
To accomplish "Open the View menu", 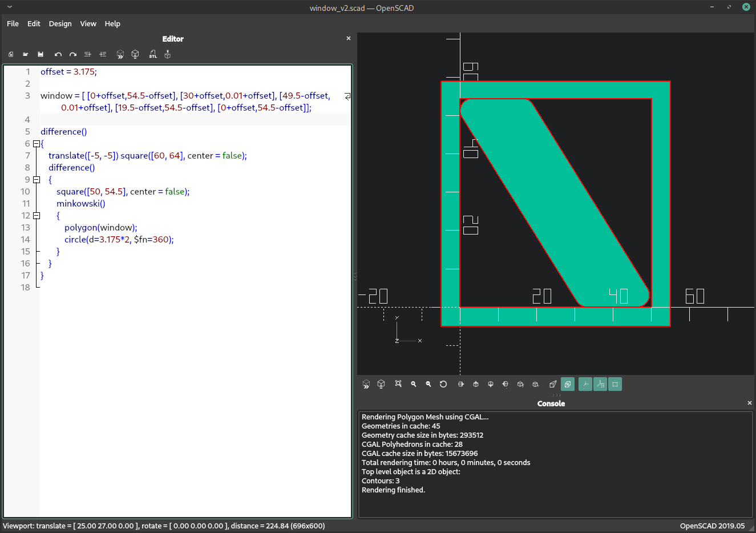I will click(x=88, y=23).
